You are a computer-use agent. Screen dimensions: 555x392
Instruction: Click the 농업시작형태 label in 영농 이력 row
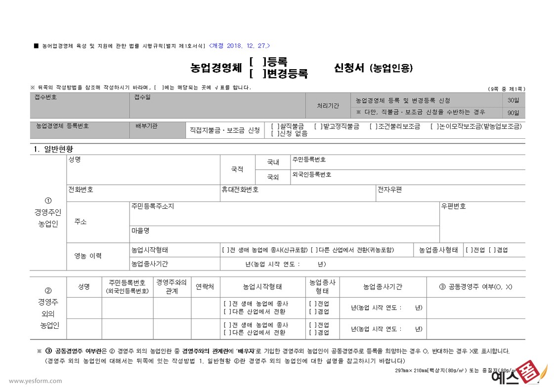150,250
